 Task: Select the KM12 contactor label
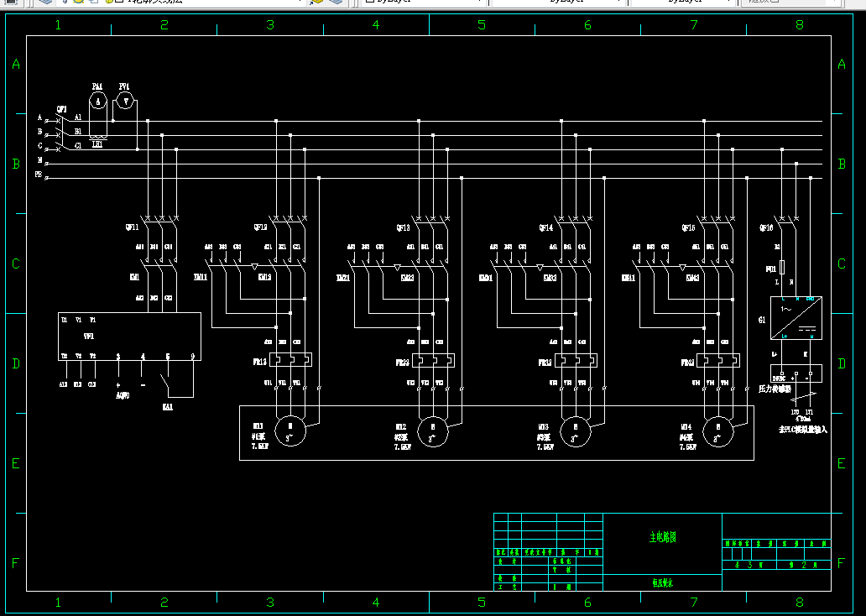pyautogui.click(x=265, y=277)
